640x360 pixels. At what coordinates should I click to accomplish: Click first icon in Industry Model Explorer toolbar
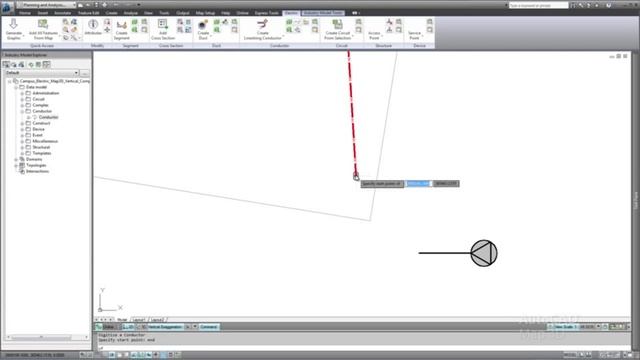coord(6,64)
